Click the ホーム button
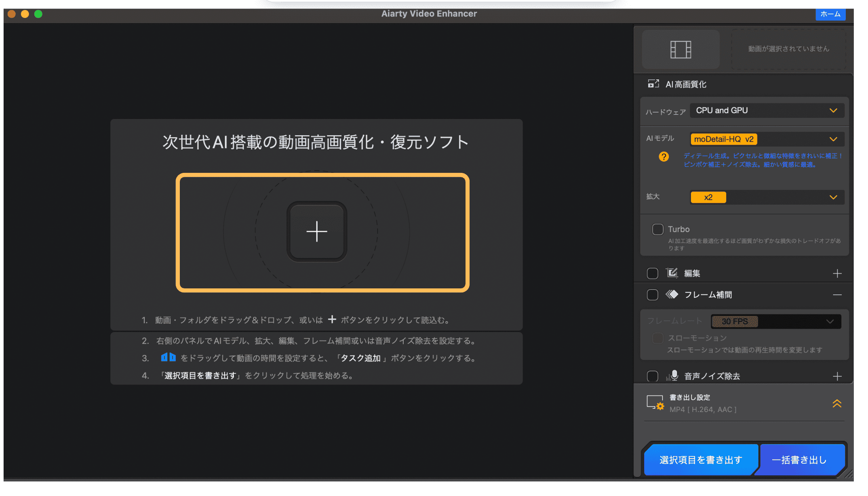This screenshot has height=496, width=868. click(830, 14)
